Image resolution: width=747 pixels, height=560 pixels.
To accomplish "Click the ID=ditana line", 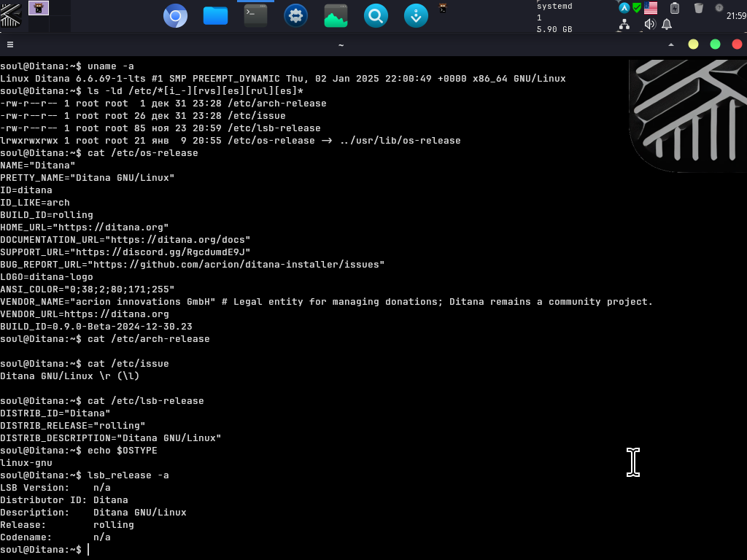I will tap(26, 190).
